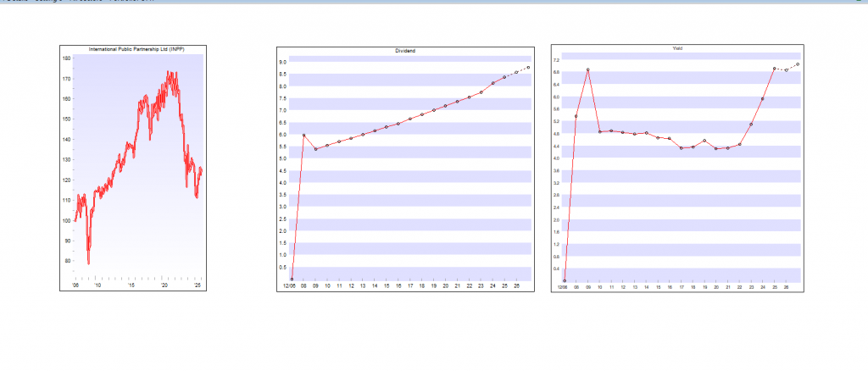Click the 2025 data point on Yield chart

pyautogui.click(x=774, y=69)
